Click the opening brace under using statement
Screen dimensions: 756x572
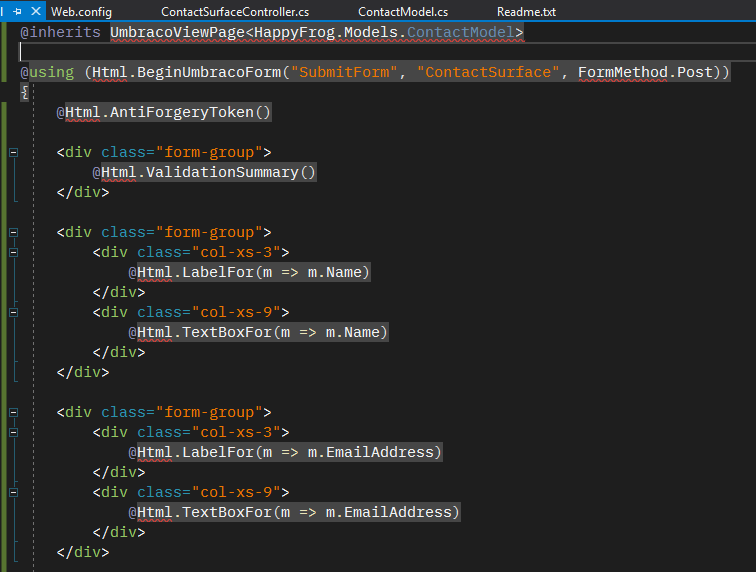pos(24,92)
